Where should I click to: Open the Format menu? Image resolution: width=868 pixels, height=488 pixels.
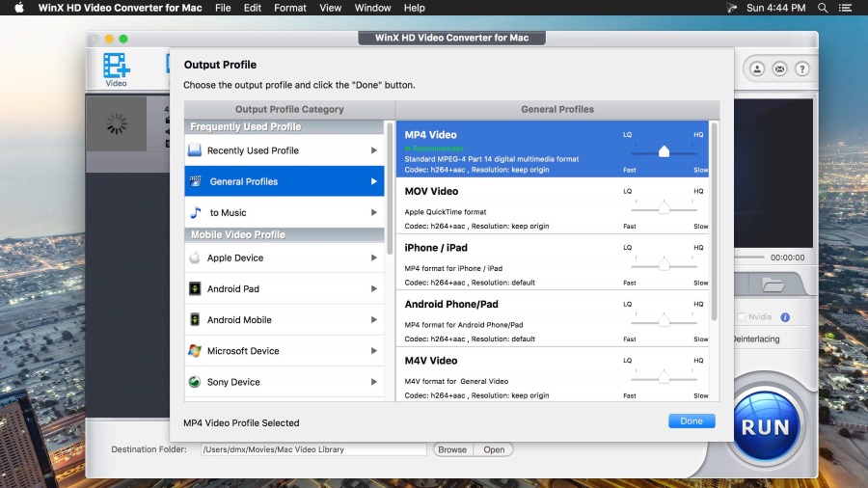coord(290,8)
